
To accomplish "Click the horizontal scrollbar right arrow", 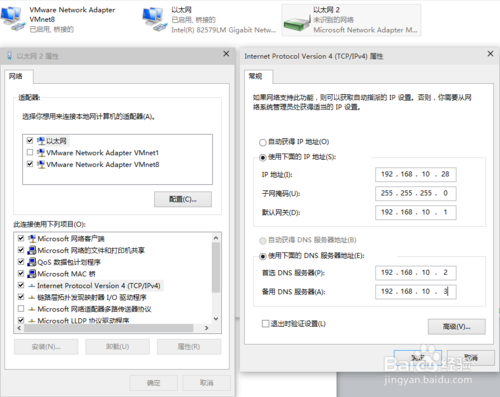I will 207,328.
